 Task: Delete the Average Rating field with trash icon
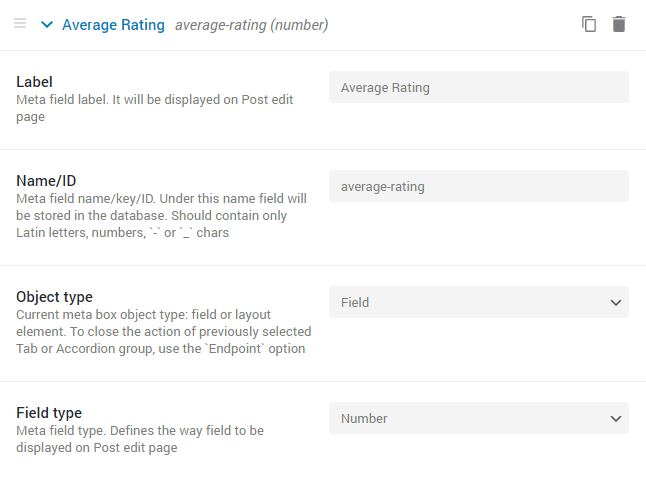pyautogui.click(x=619, y=24)
